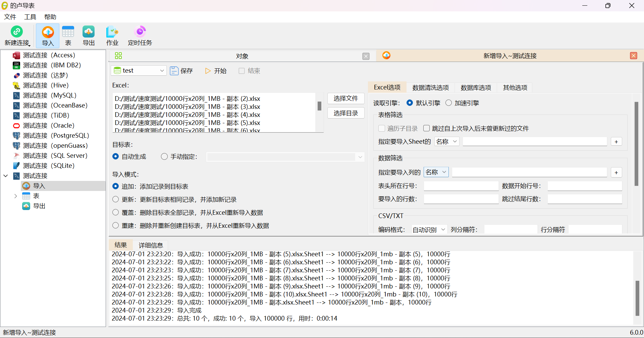Click the 表头所在行号 input field
The height and width of the screenshot is (338, 644).
coord(461,186)
